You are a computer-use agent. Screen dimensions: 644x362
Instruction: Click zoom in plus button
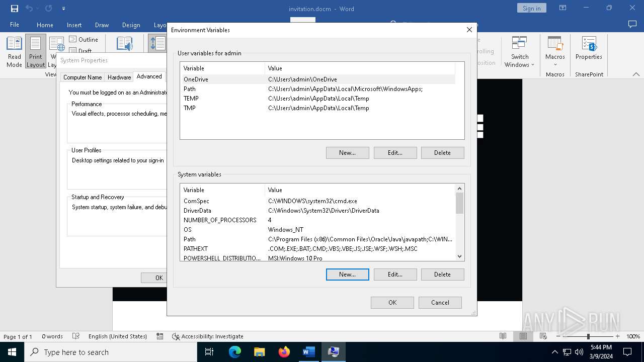click(x=617, y=336)
